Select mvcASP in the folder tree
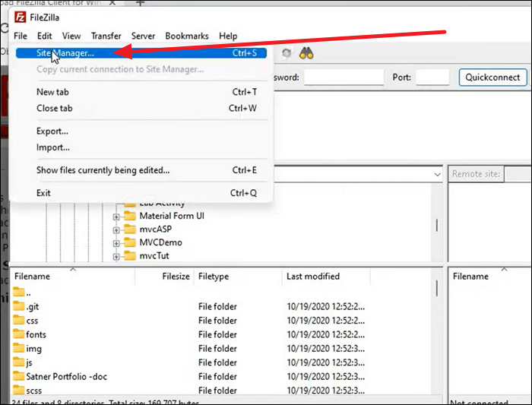This screenshot has height=405, width=532. coord(155,229)
